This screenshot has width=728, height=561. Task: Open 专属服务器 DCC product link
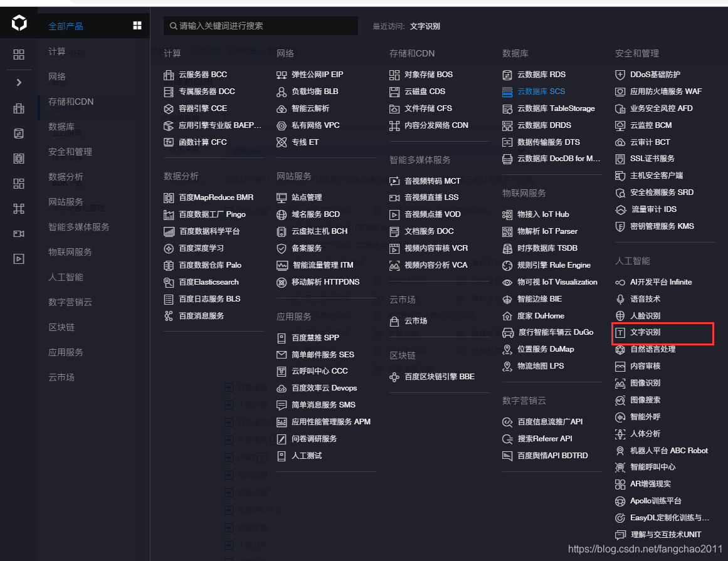tap(206, 92)
